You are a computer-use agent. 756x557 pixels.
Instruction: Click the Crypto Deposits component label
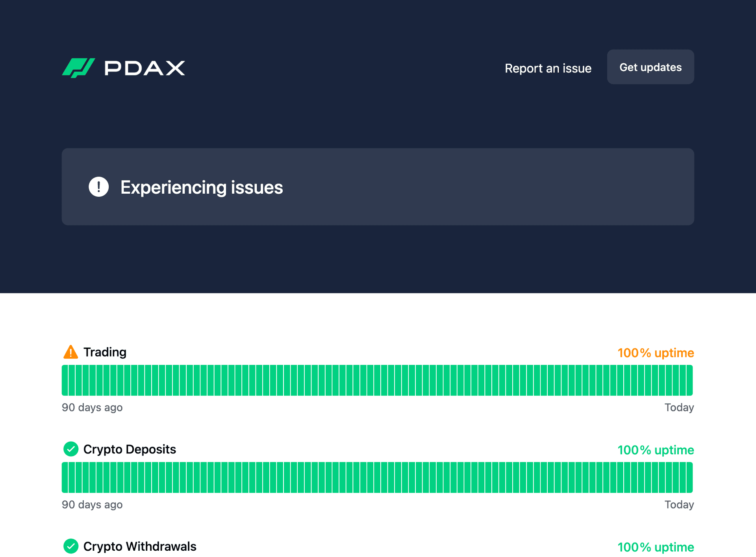pos(130,449)
